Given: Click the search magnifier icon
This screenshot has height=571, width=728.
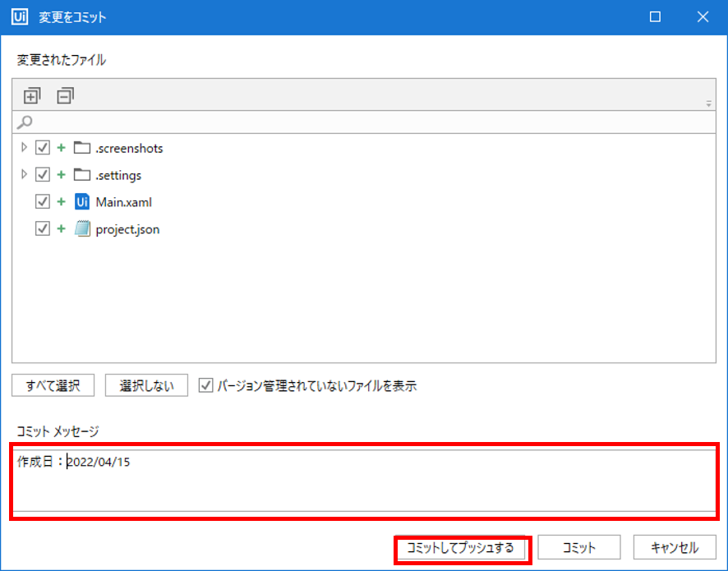Looking at the screenshot, I should coord(25,122).
